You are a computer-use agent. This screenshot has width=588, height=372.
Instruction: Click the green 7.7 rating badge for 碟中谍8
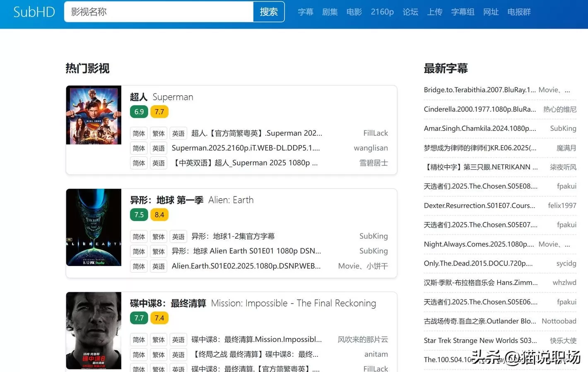139,318
